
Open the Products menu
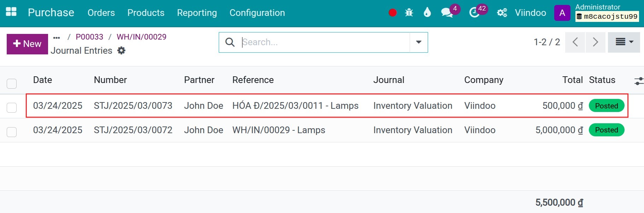point(146,13)
